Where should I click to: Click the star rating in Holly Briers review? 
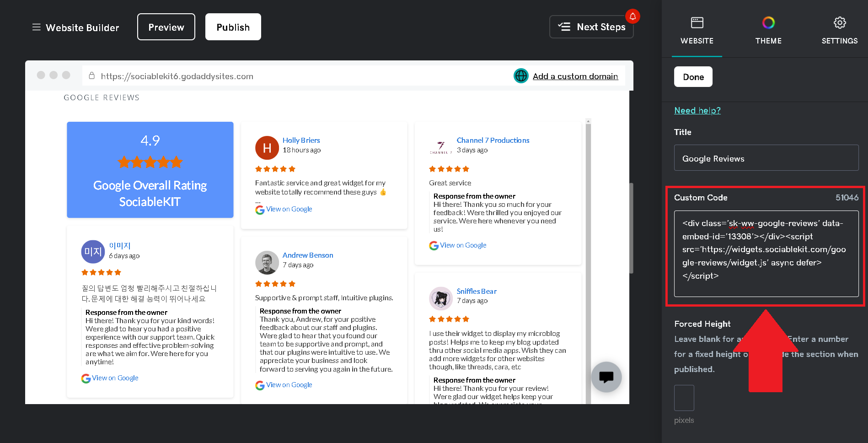[275, 169]
